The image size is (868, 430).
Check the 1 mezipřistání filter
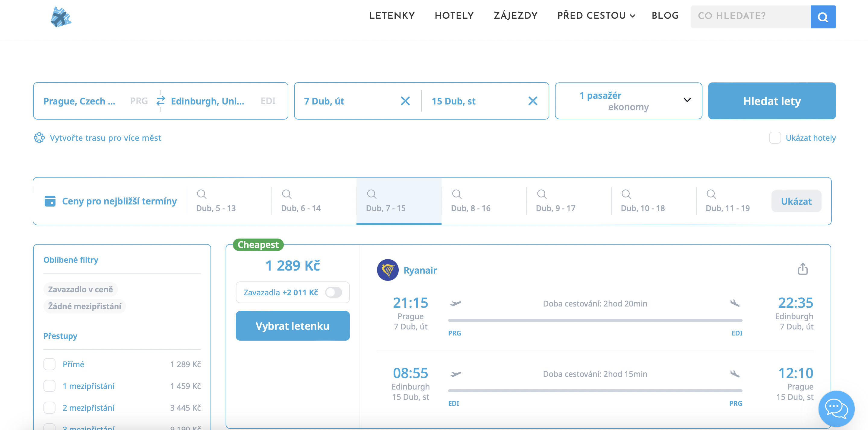coord(49,386)
